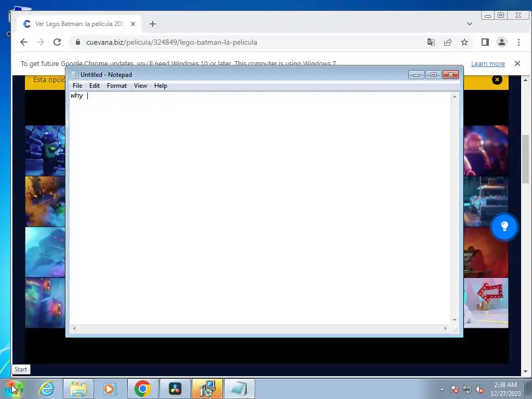Open the blue icy thumbnail on left

pyautogui.click(x=45, y=252)
